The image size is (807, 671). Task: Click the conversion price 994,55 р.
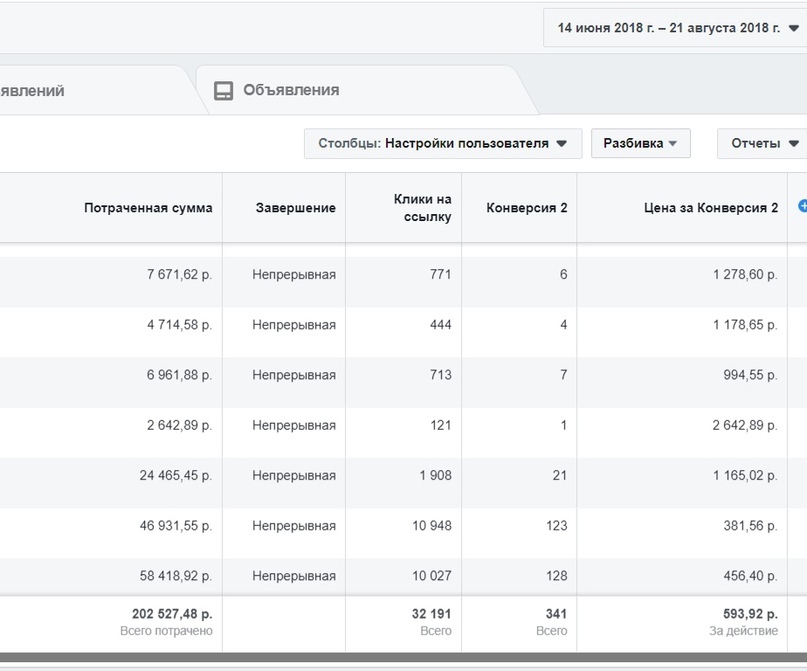[x=750, y=375]
